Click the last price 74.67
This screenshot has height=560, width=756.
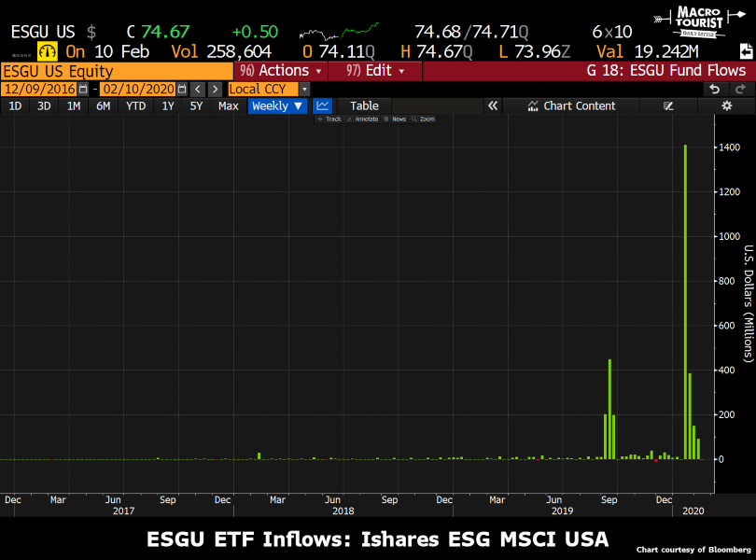(x=165, y=32)
